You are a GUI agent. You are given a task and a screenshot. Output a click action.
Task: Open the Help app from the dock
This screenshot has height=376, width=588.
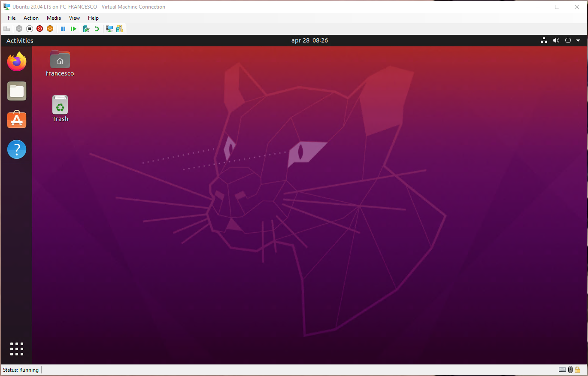click(16, 149)
